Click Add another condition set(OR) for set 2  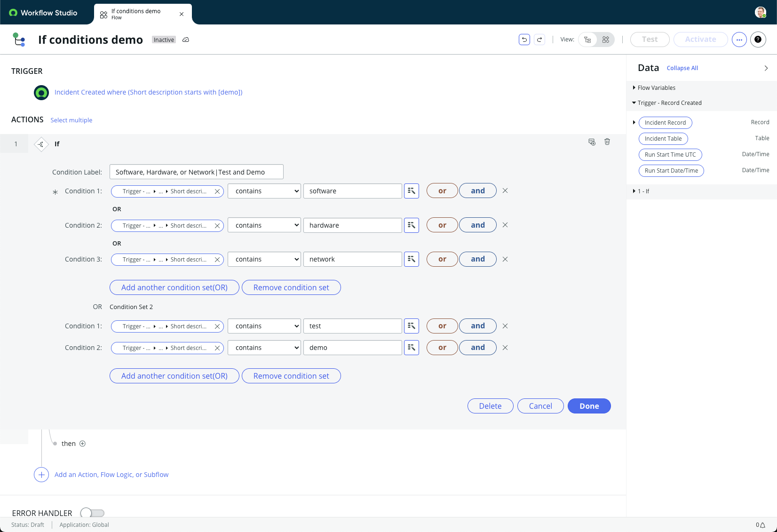pos(174,376)
